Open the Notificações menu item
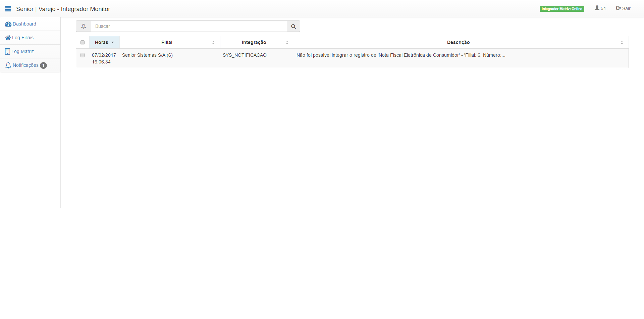 pyautogui.click(x=30, y=65)
